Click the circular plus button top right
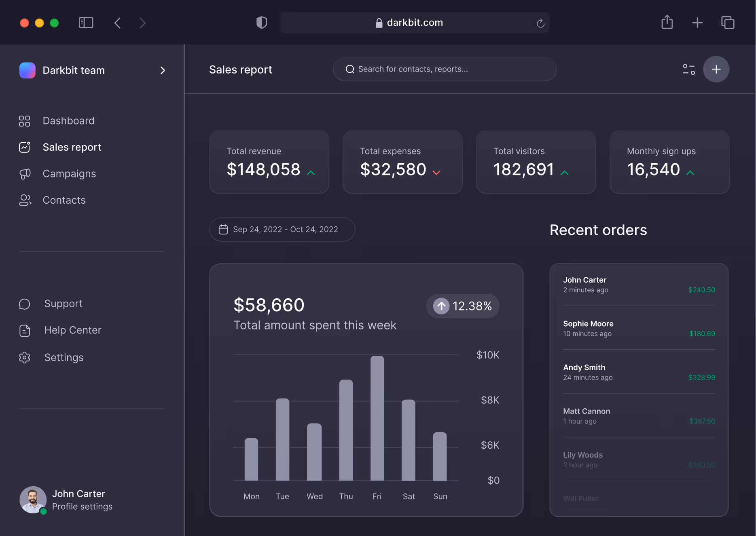Image resolution: width=756 pixels, height=536 pixels. point(716,69)
